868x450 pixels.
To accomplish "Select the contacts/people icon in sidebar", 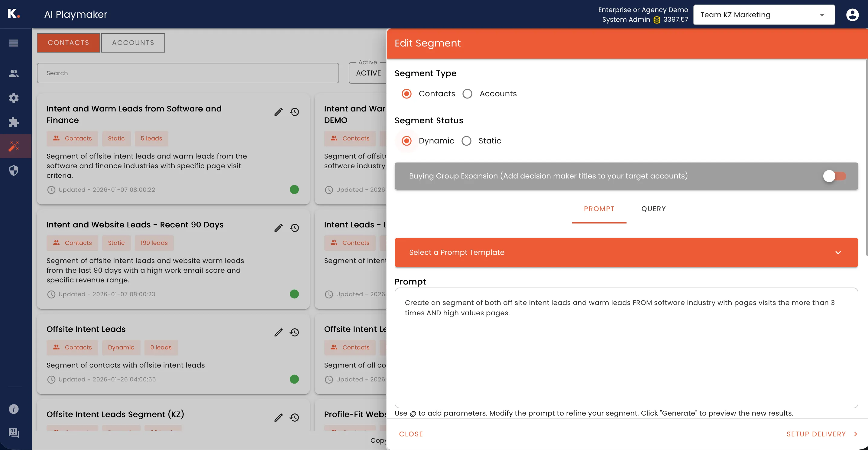I will pos(14,73).
